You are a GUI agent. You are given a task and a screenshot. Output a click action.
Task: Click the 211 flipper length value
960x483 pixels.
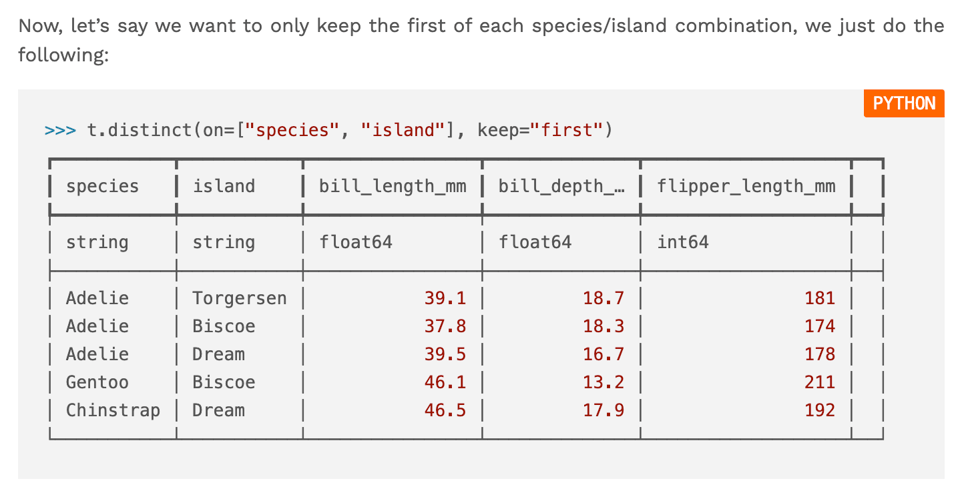(x=819, y=382)
